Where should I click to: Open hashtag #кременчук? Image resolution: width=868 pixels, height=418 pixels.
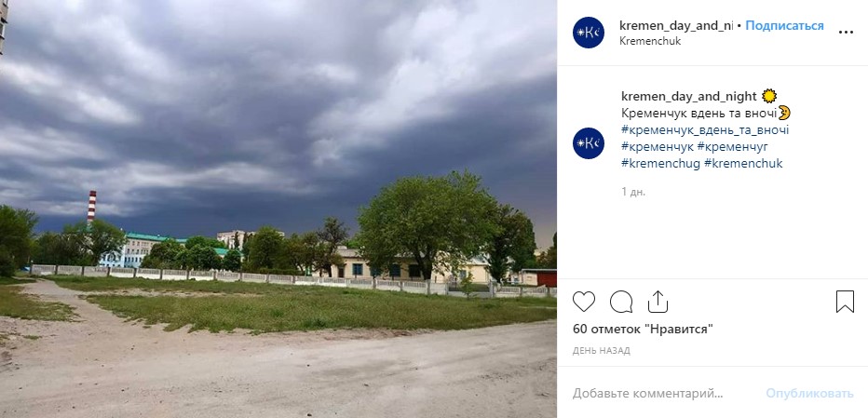click(658, 147)
